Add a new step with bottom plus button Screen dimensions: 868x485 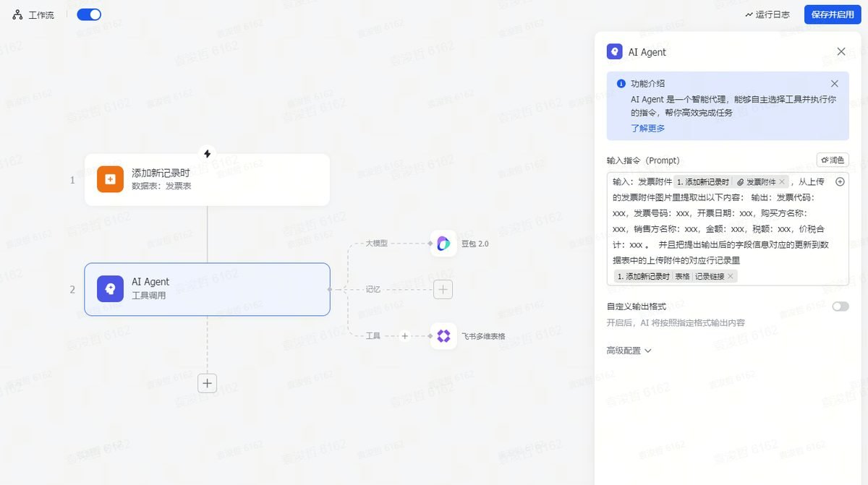point(208,383)
